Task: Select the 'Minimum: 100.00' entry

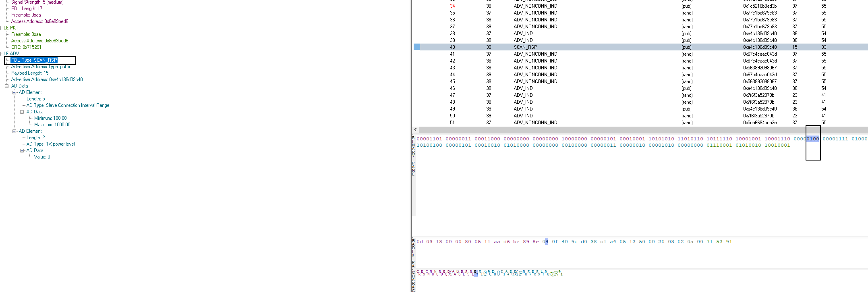Action: click(x=50, y=118)
